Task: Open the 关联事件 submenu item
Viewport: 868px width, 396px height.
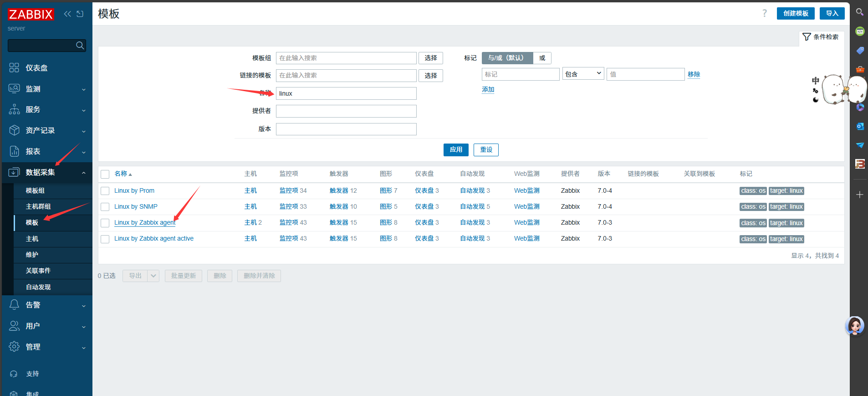Action: point(53,271)
